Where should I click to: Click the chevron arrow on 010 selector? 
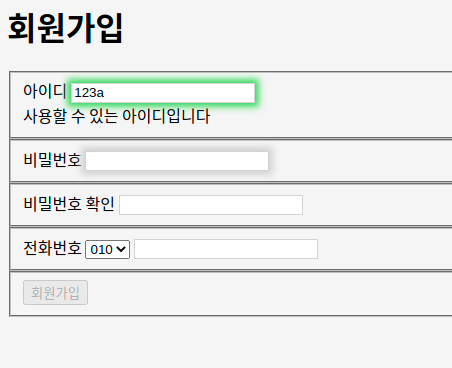pos(122,249)
